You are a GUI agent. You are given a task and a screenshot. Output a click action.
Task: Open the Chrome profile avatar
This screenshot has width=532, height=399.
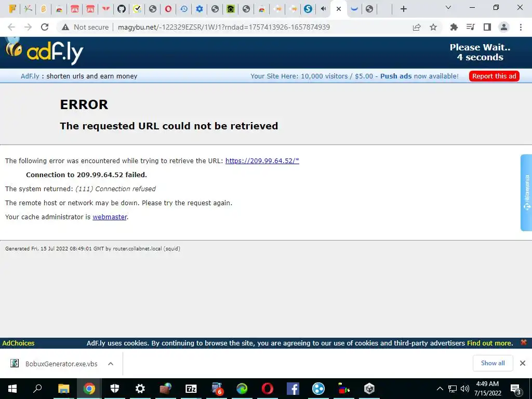(504, 27)
